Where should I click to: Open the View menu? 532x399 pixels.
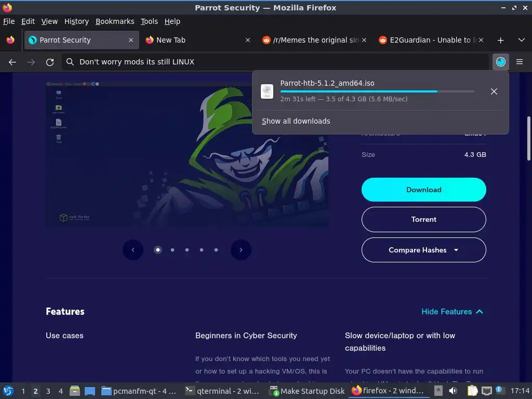pos(49,21)
